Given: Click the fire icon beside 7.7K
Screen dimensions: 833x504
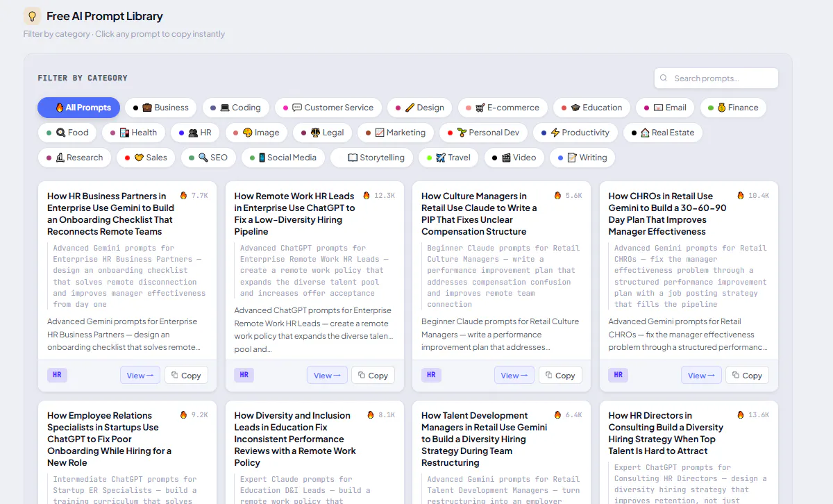Looking at the screenshot, I should coord(184,196).
